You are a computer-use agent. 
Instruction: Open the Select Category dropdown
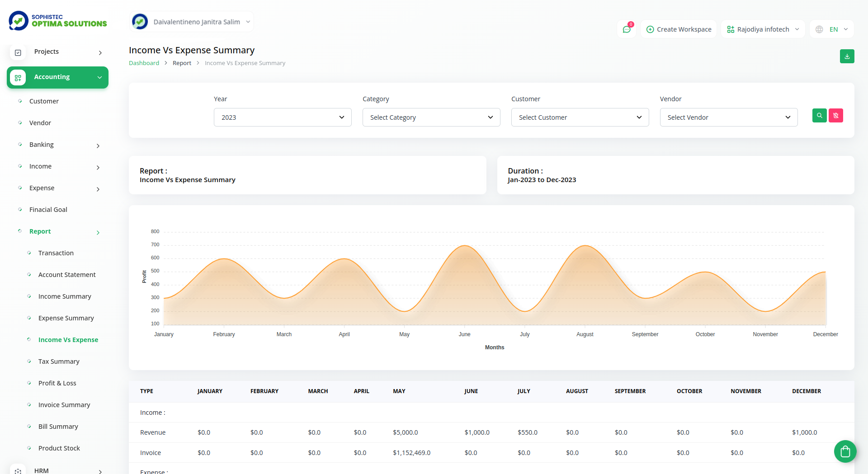(431, 117)
